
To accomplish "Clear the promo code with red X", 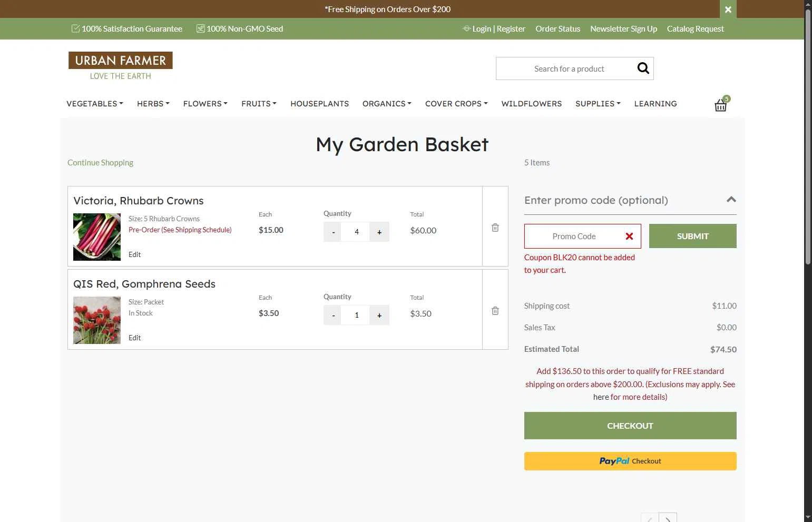I will pos(629,236).
